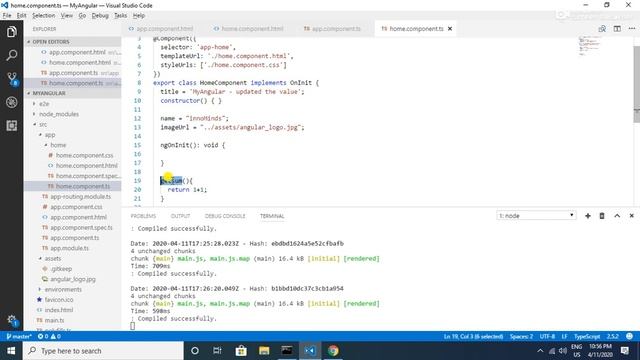The image size is (640, 360).
Task: Click the code minimap preview
Action: point(590,45)
